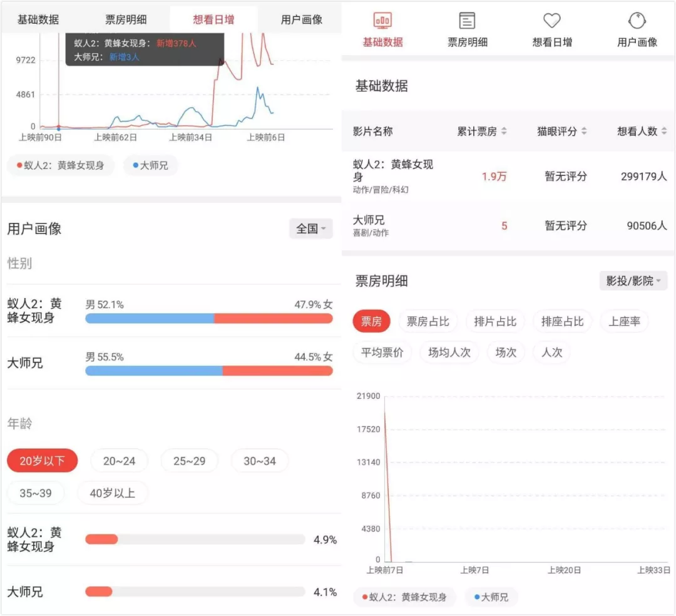Image resolution: width=676 pixels, height=616 pixels.
Task: Select the 人次 metric pill
Action: (551, 352)
